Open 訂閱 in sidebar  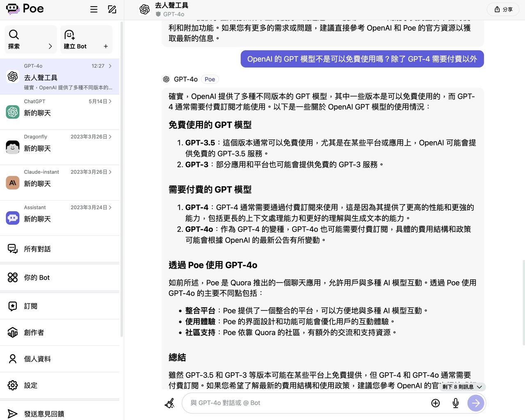tap(60, 306)
